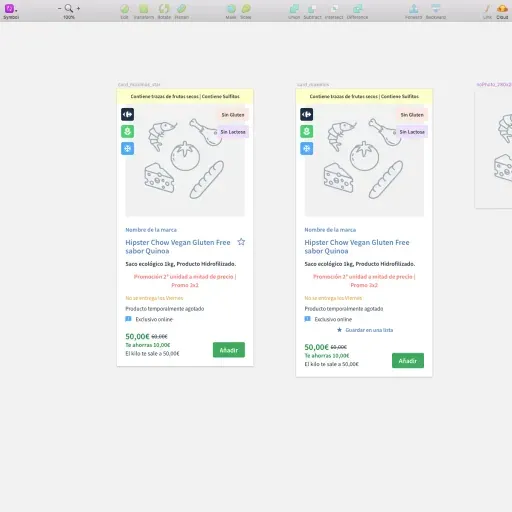Select allergen warning banner on left card
The image size is (512, 512).
point(185,96)
